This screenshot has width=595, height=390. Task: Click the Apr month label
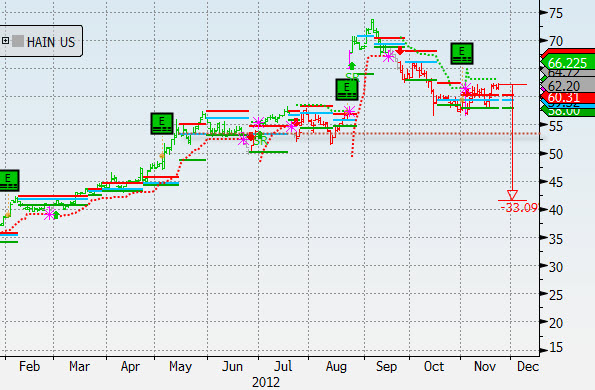130,367
